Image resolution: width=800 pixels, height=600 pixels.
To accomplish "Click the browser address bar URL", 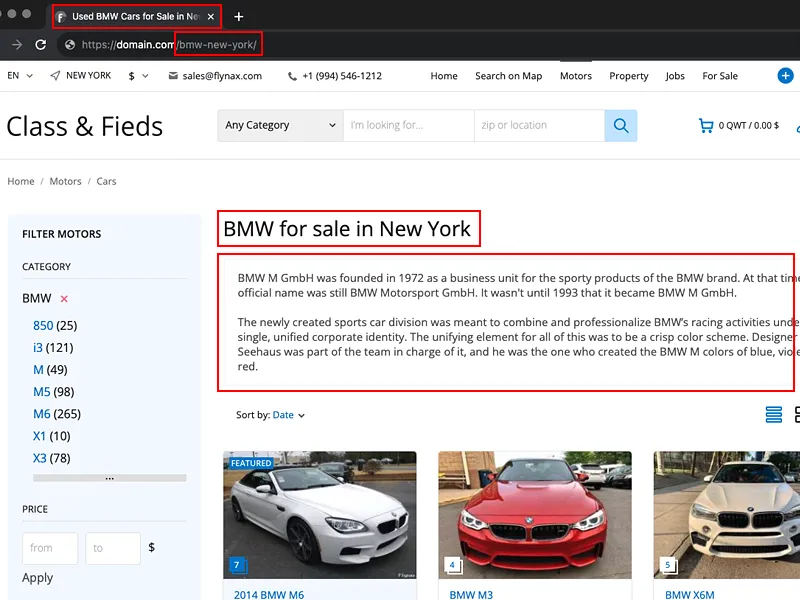I will pyautogui.click(x=169, y=45).
